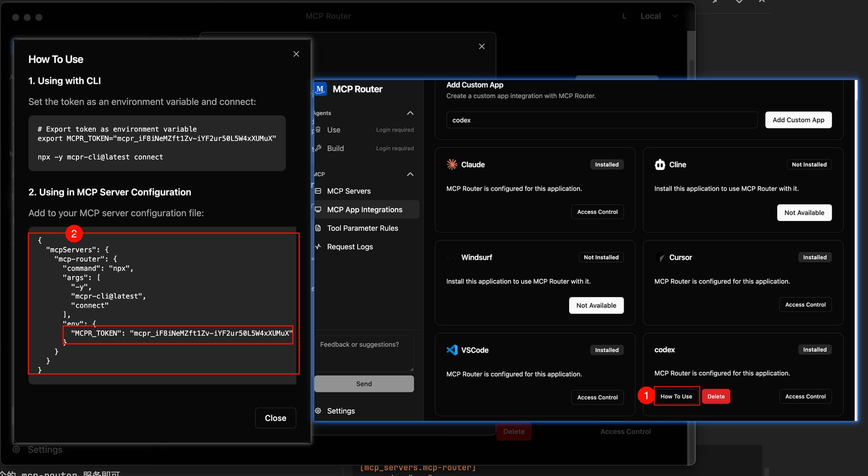Viewport: 868px width, 476px height.
Task: Click the How To Use button for codex
Action: [x=676, y=396]
